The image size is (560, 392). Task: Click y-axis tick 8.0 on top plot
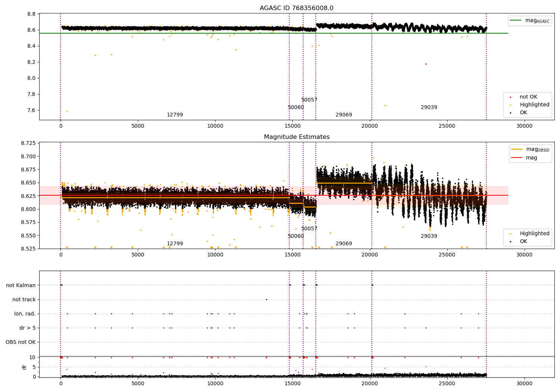[x=31, y=78]
